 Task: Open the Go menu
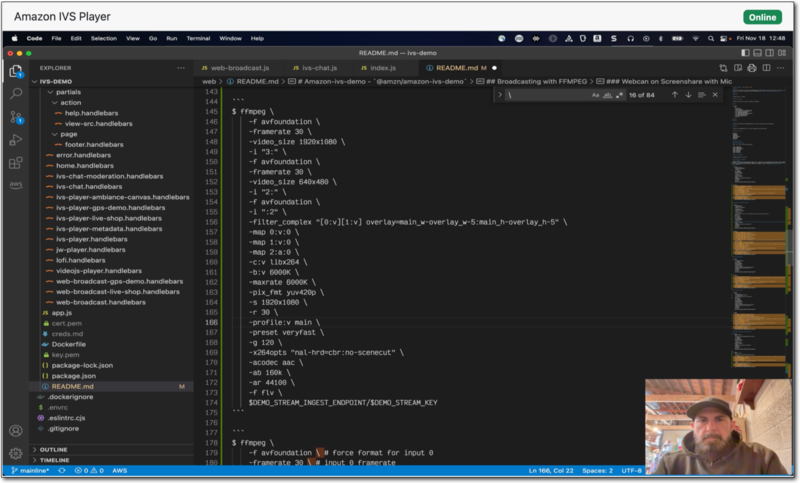tap(153, 38)
